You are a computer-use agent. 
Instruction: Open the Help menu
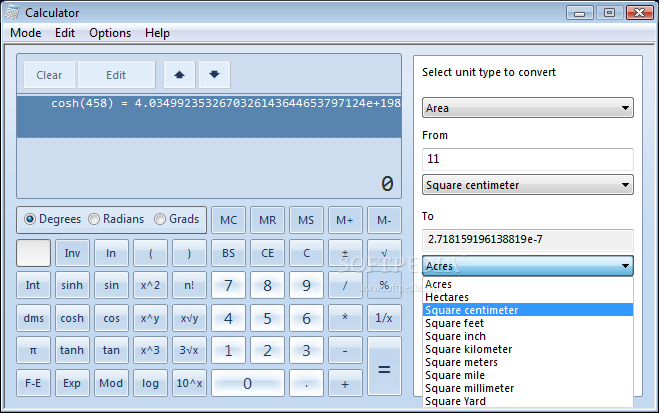click(x=157, y=33)
